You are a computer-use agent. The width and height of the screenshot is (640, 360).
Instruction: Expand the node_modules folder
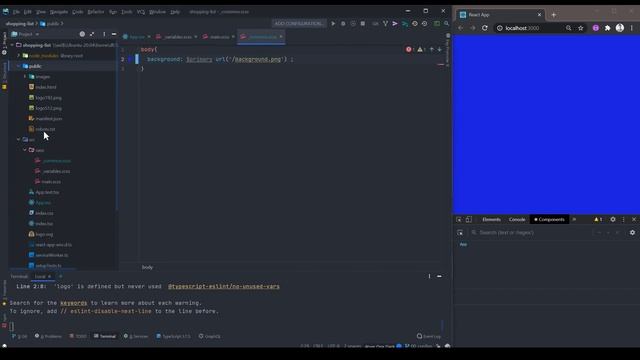pos(18,56)
